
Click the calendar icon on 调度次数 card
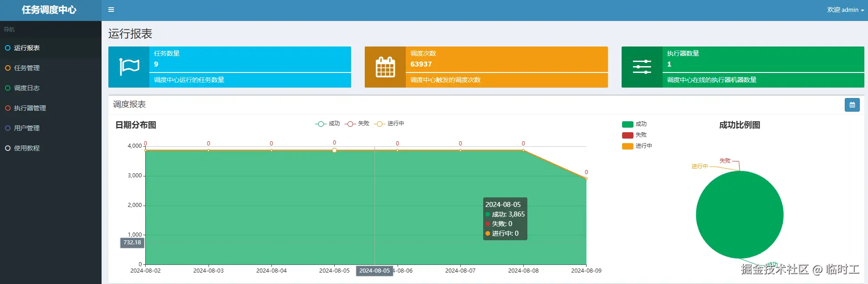[x=385, y=67]
